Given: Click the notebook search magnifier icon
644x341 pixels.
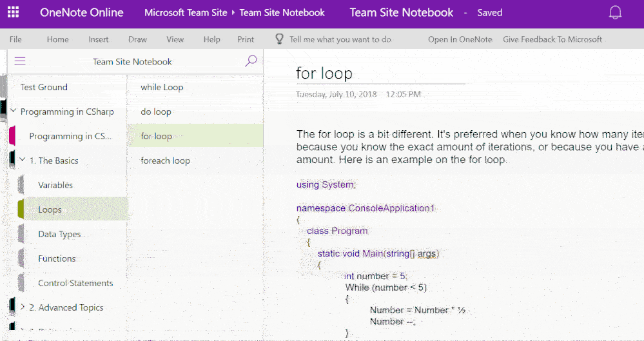Looking at the screenshot, I should tap(251, 61).
